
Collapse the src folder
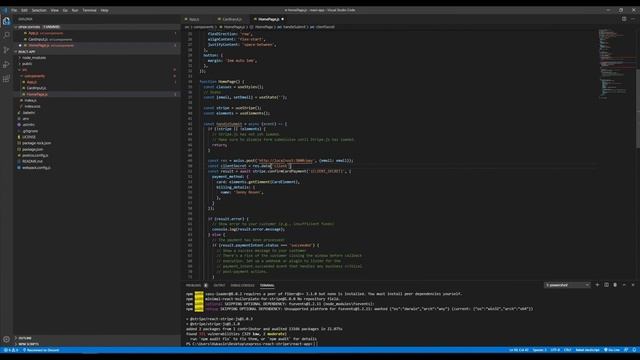pyautogui.click(x=98, y=70)
